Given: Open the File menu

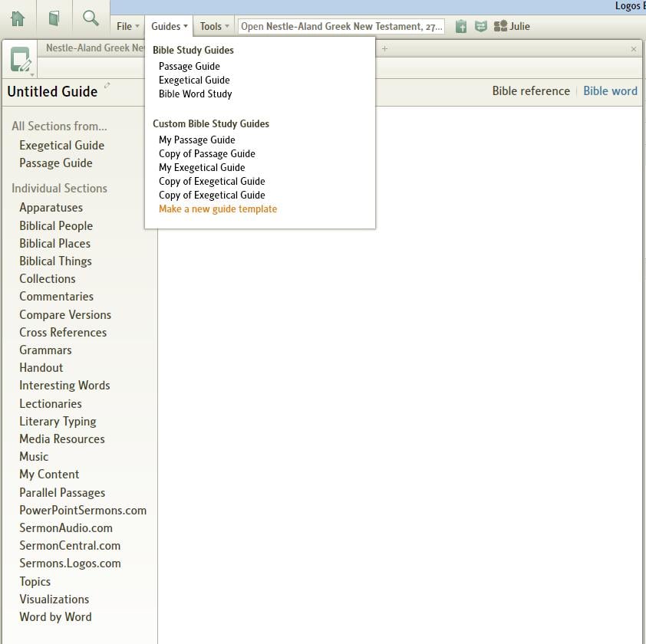Looking at the screenshot, I should pos(127,26).
